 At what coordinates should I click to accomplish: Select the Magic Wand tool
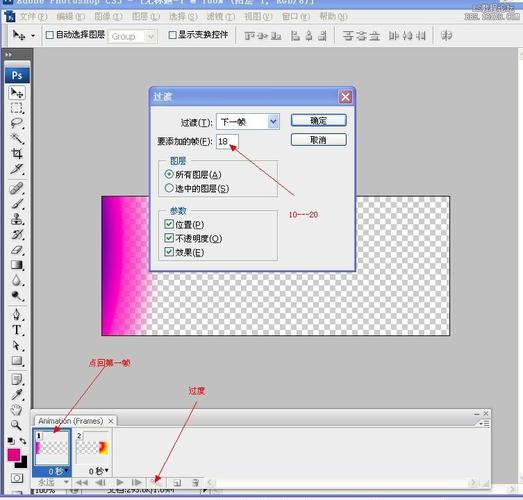(17, 138)
